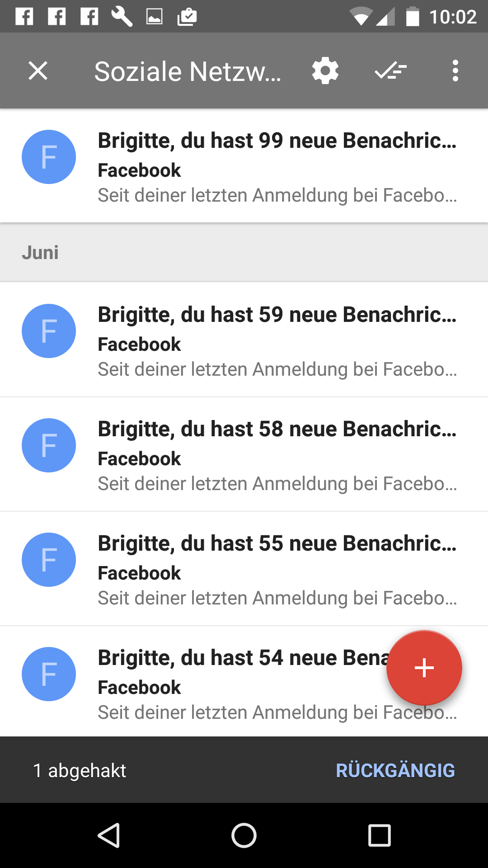Tap the mark-all-done checkmark icon
This screenshot has height=868, width=488.
[391, 71]
